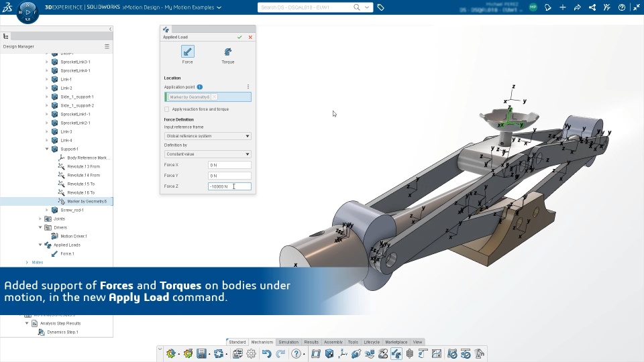644x362 pixels.
Task: Click the Force Z input field
Action: click(229, 186)
